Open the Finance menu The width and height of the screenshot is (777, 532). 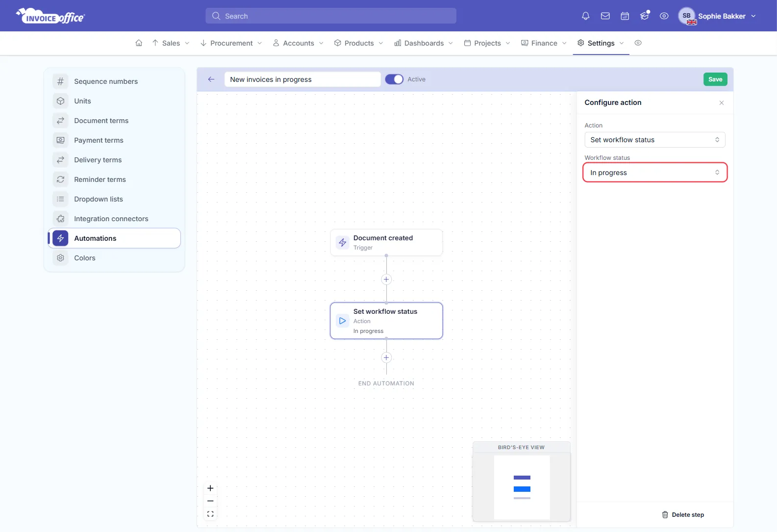(x=544, y=43)
